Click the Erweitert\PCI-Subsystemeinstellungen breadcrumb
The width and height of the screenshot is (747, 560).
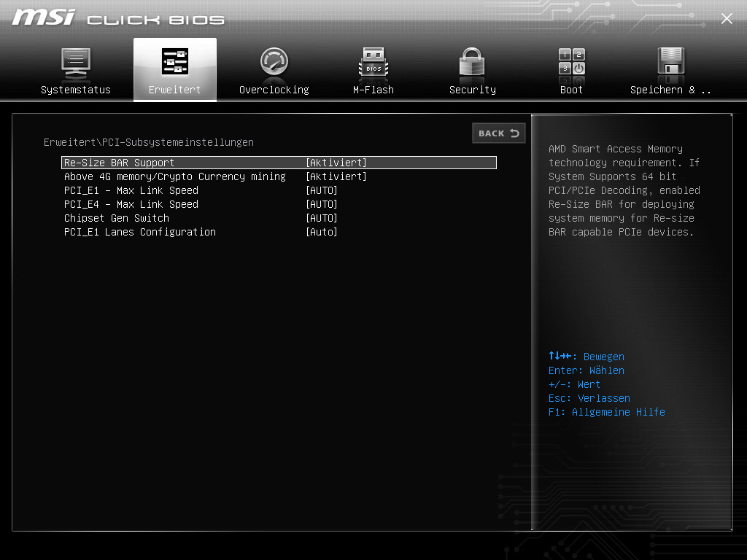[x=149, y=142]
